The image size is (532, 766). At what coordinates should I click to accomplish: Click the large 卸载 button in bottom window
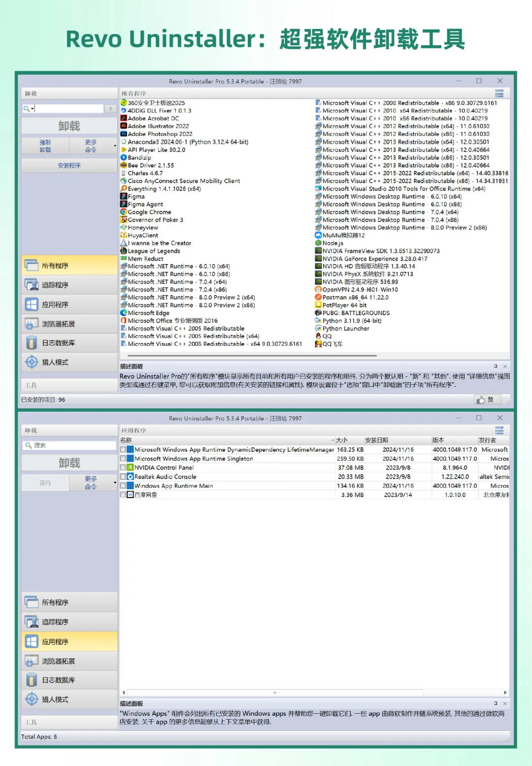(69, 463)
